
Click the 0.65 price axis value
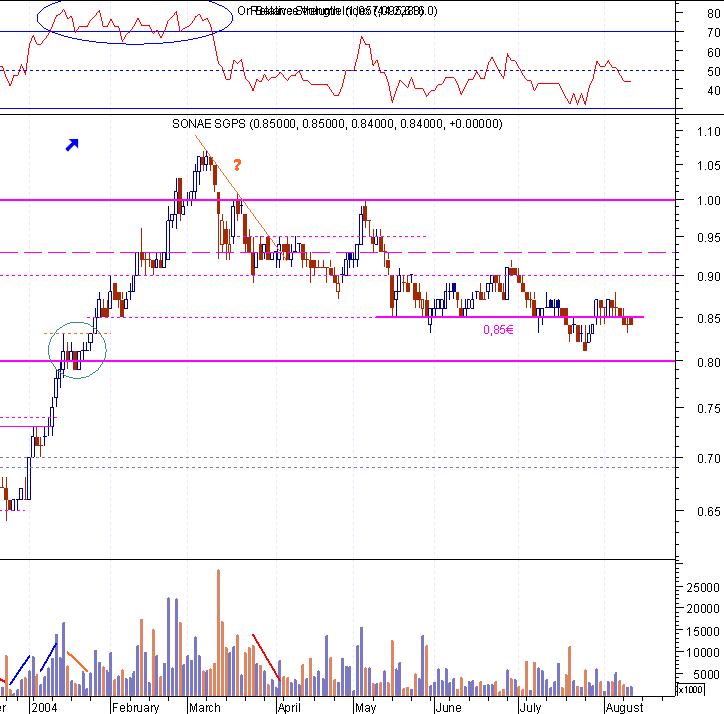709,511
